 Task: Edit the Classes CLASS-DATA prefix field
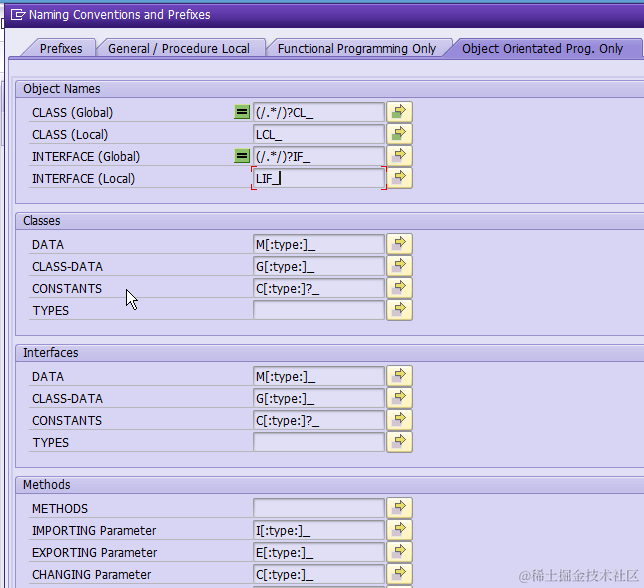coord(319,266)
